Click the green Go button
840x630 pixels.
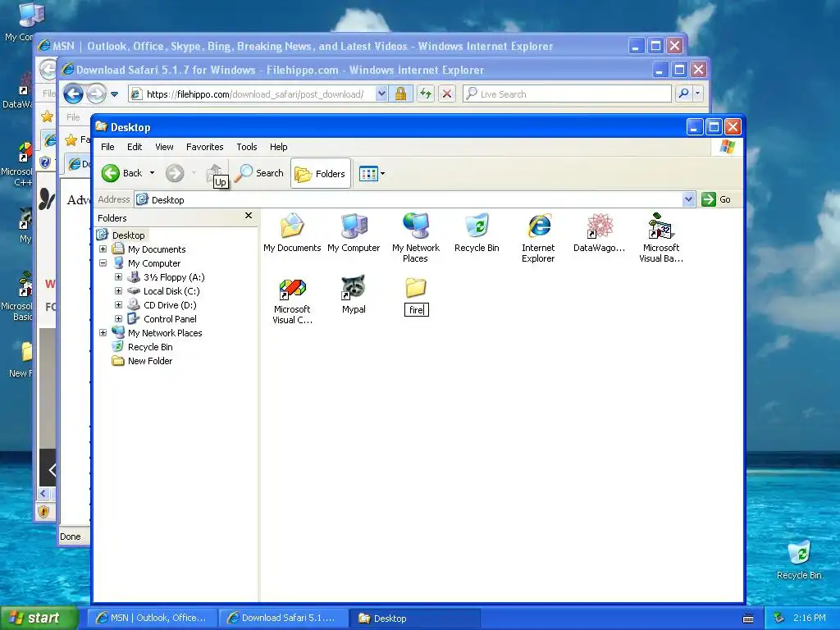pyautogui.click(x=717, y=199)
